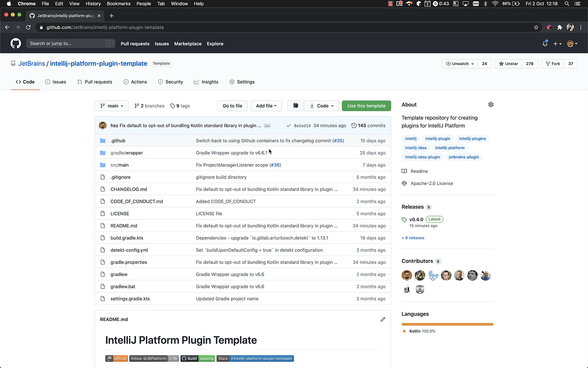This screenshot has height=368, width=588.
Task: Open the Security tab
Action: click(170, 82)
